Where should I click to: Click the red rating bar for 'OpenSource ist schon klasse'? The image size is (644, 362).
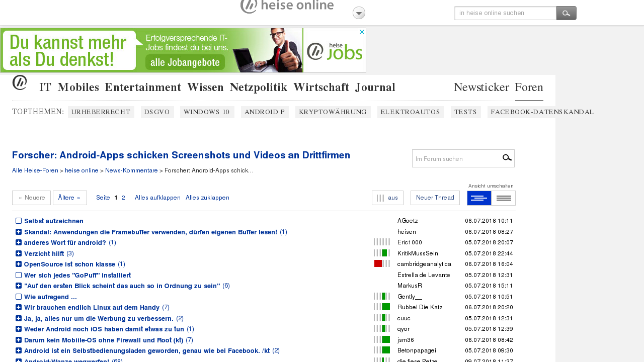382,263
